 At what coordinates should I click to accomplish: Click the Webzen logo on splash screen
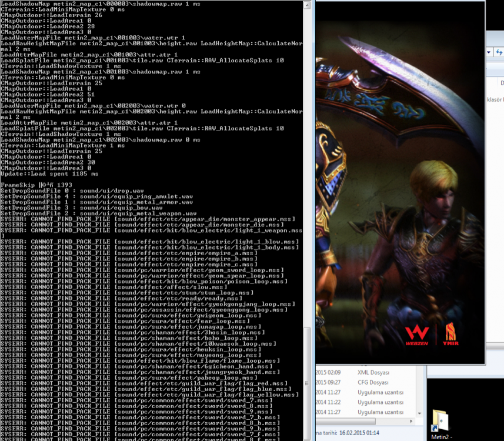(x=417, y=335)
